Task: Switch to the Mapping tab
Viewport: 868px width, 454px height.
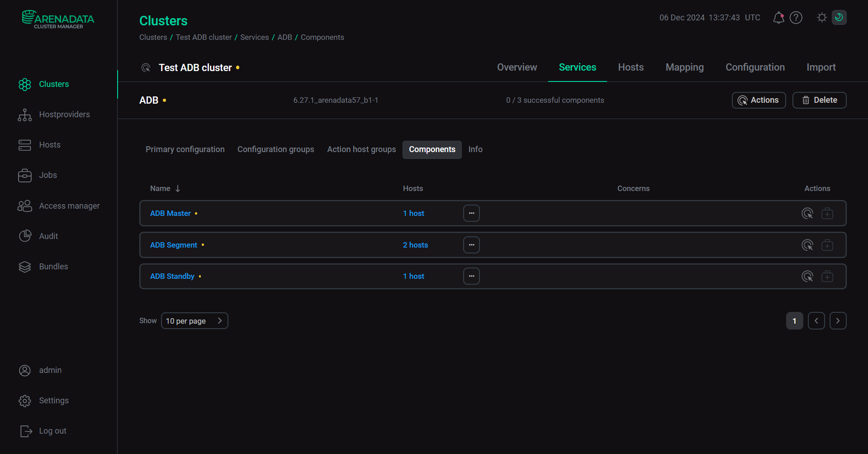Action: (x=685, y=67)
